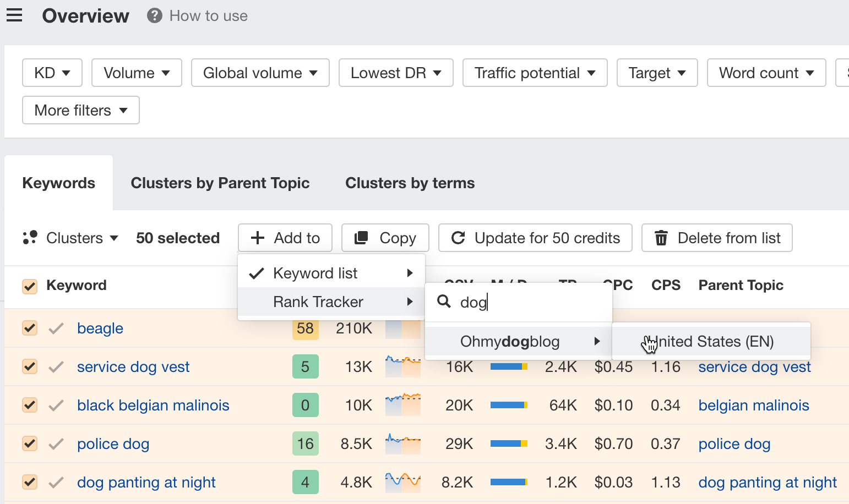849x504 pixels.
Task: Open the KD filter dropdown
Action: (x=52, y=73)
